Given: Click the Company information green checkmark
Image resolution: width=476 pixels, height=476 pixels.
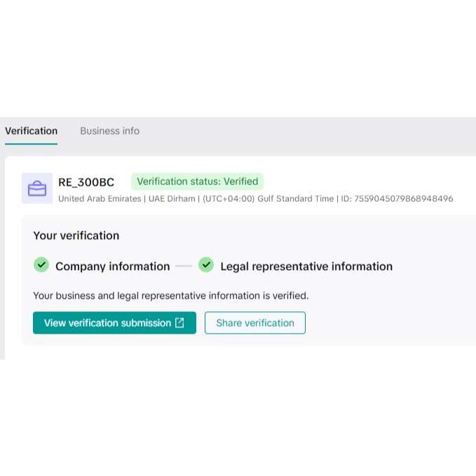Looking at the screenshot, I should pyautogui.click(x=41, y=265).
